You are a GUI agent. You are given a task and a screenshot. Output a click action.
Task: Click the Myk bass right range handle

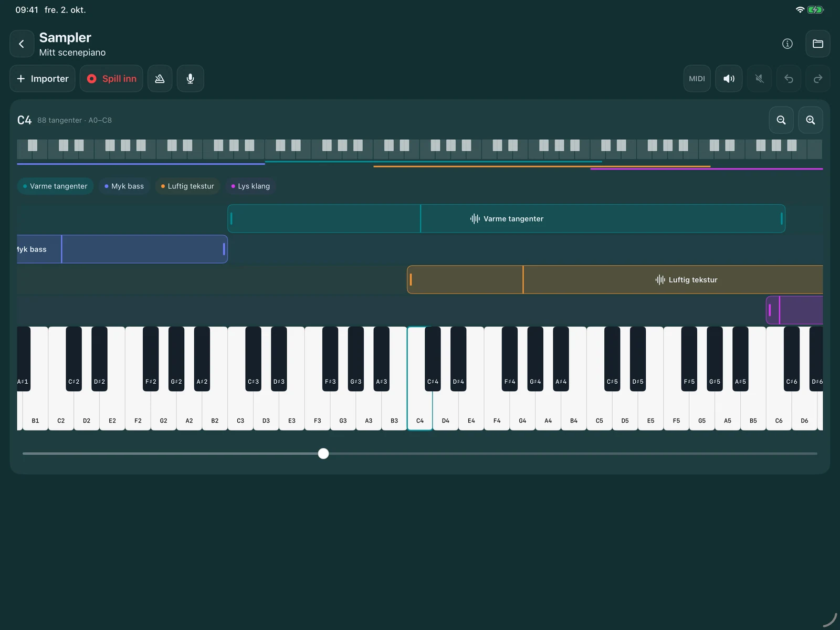click(x=224, y=249)
